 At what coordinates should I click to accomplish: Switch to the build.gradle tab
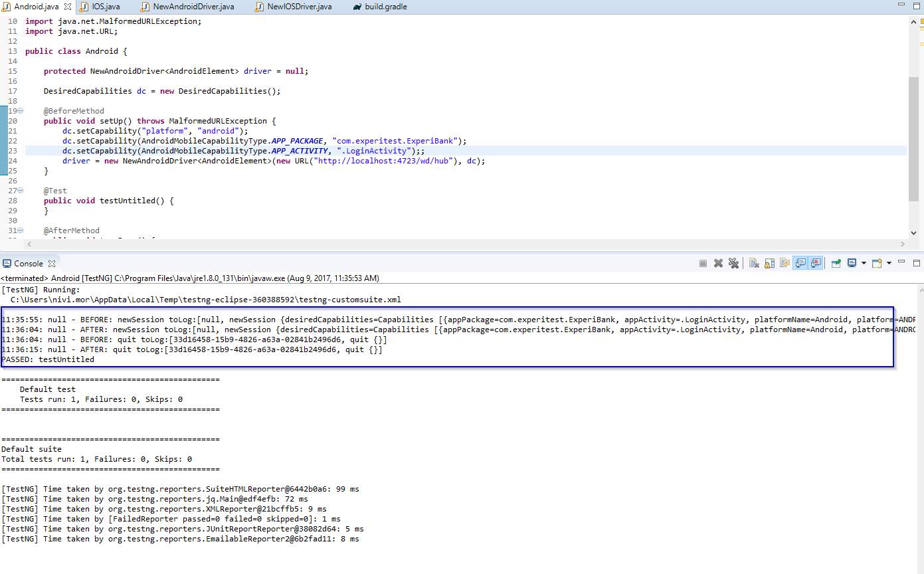(385, 7)
